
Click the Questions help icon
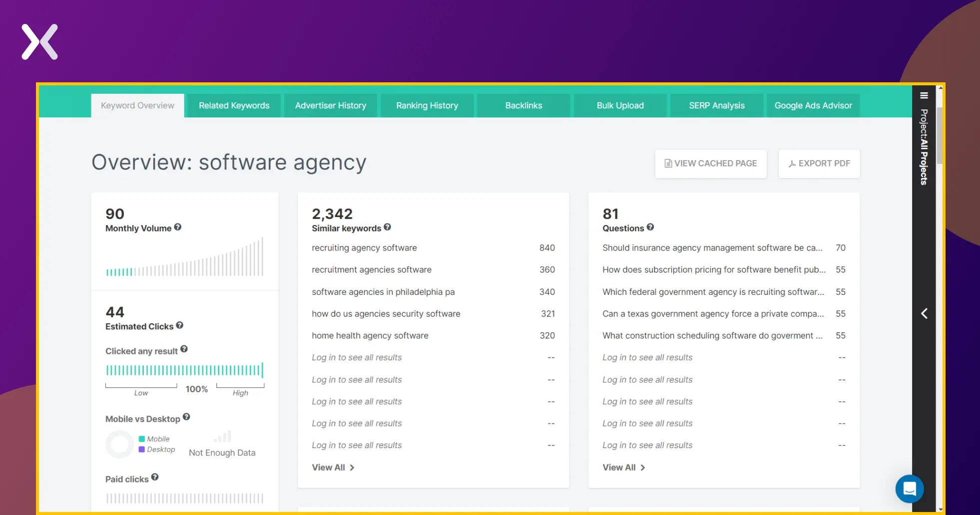[650, 227]
